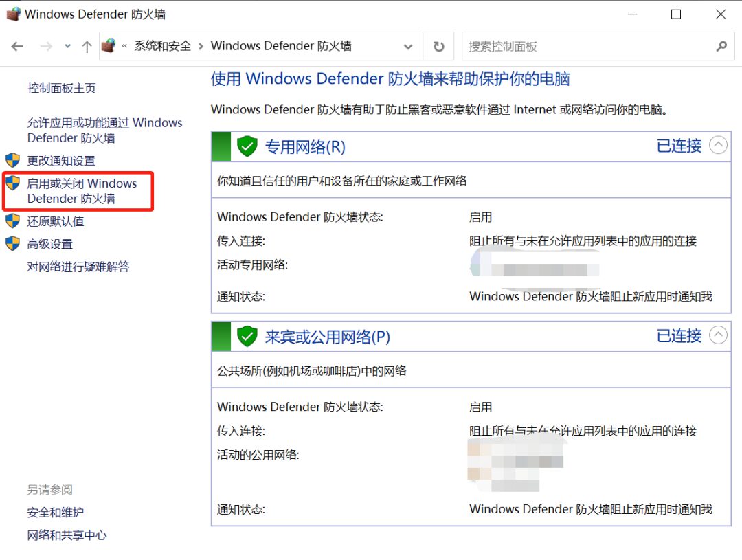Viewport: 742px width, 560px height.
Task: Click green shield icon for 专用网络
Action: pos(247,146)
